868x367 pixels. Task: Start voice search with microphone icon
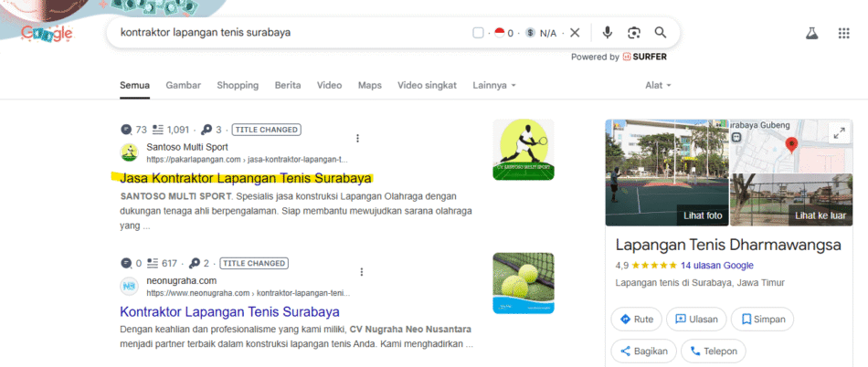coord(607,33)
